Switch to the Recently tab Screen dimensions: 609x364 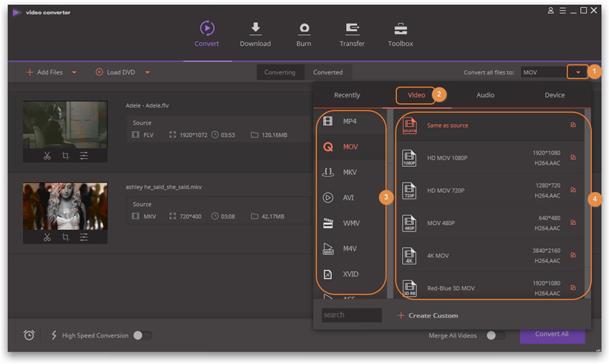(347, 95)
